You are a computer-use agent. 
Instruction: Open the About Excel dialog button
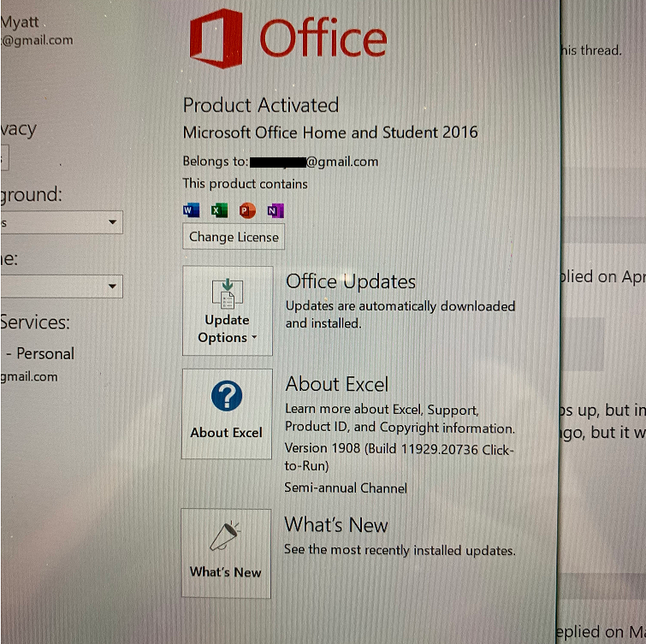click(227, 414)
